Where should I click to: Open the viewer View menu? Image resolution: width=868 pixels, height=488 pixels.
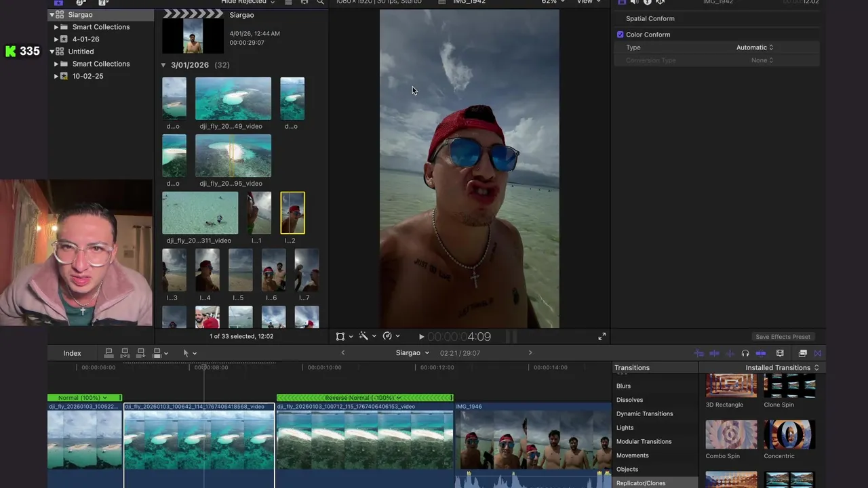[589, 2]
